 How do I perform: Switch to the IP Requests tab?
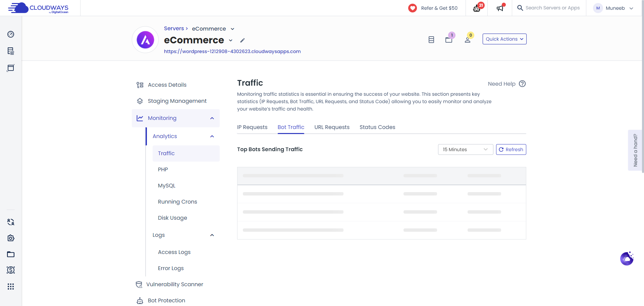tap(252, 127)
